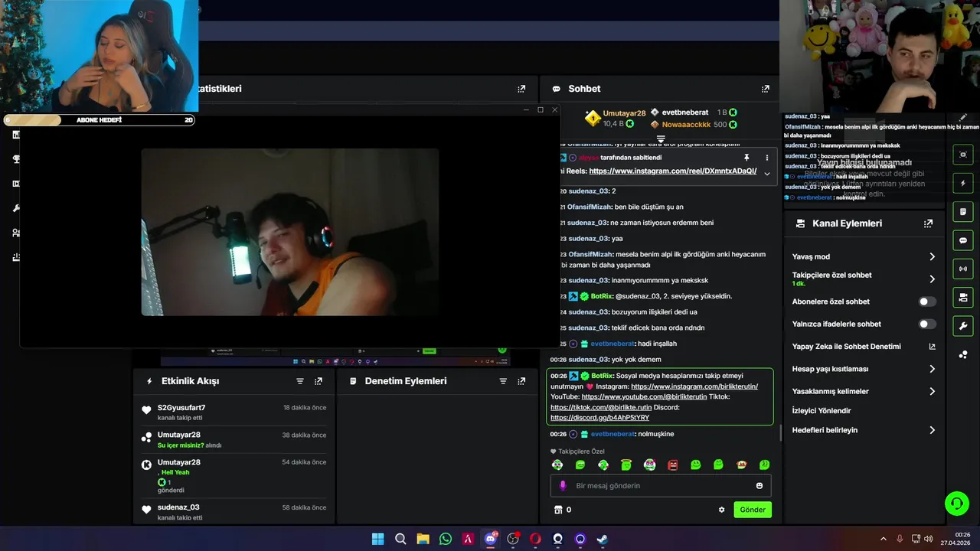The height and width of the screenshot is (551, 980).
Task: Click evetbneberat in top gifters bar
Action: coord(685,112)
